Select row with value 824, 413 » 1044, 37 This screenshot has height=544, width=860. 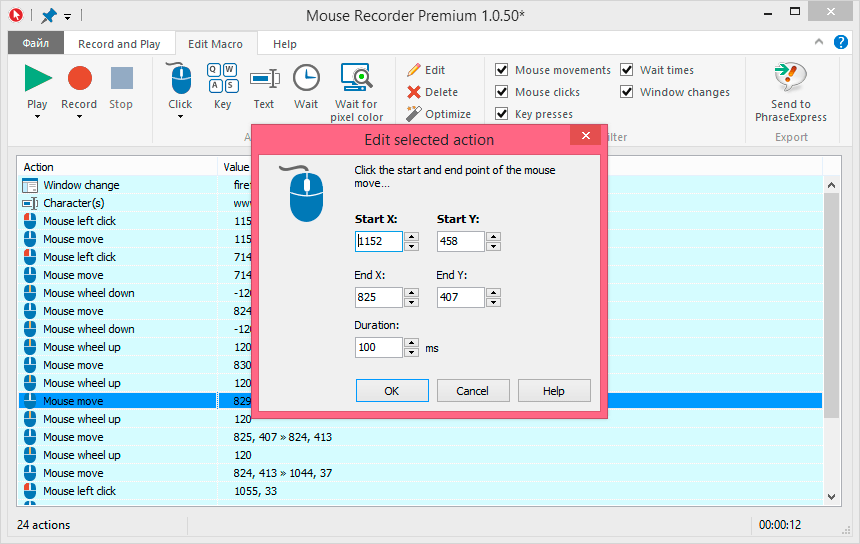420,473
